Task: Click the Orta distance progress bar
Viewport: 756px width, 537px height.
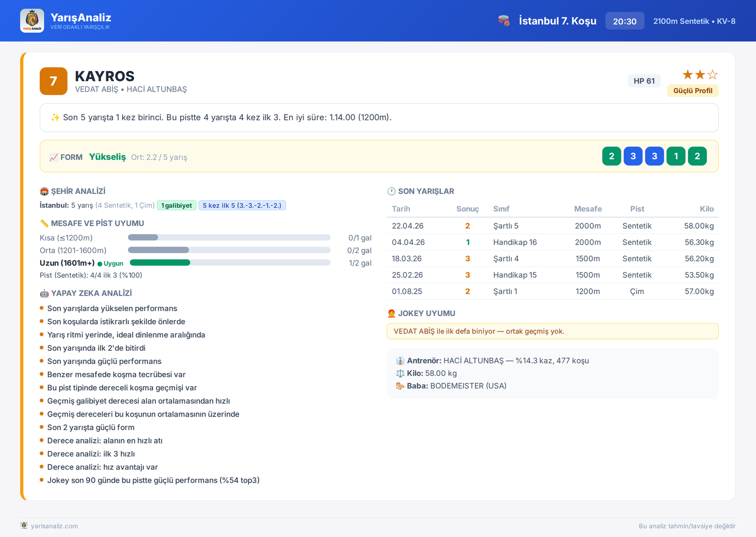Action: (229, 250)
